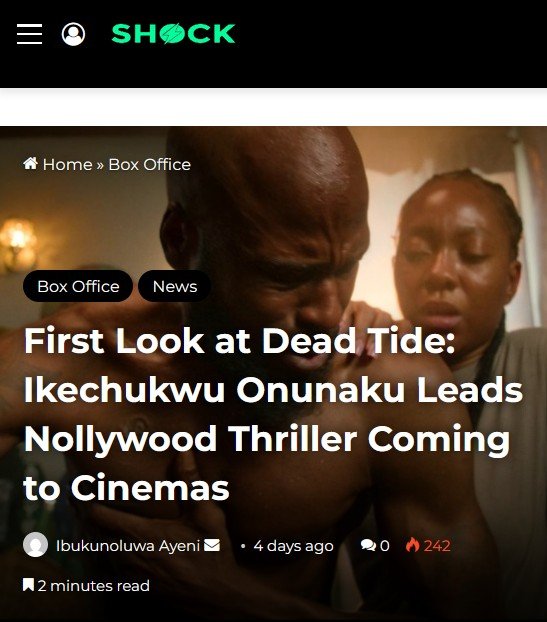Click the 242 views count
547x622 pixels.
point(437,546)
